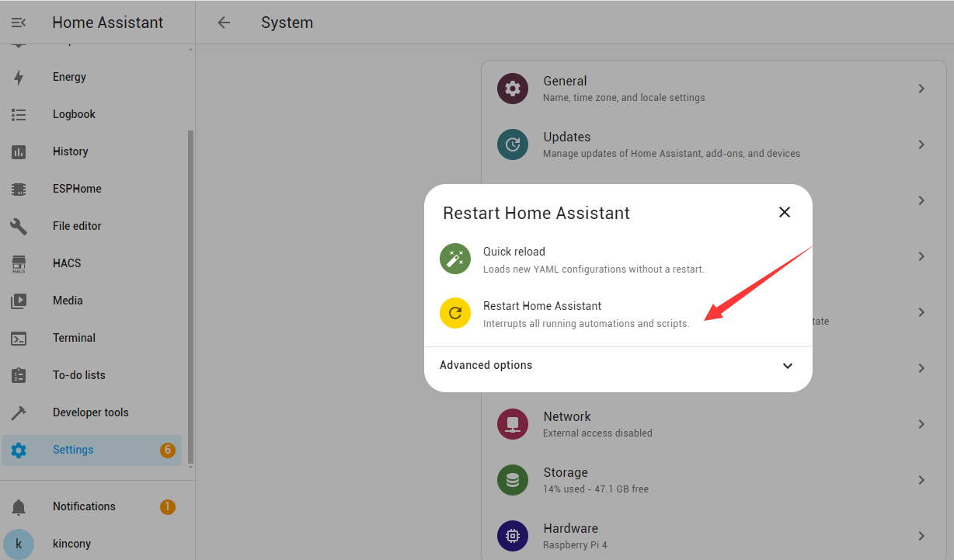
Task: Select the Media sidebar menu entry
Action: 68,301
